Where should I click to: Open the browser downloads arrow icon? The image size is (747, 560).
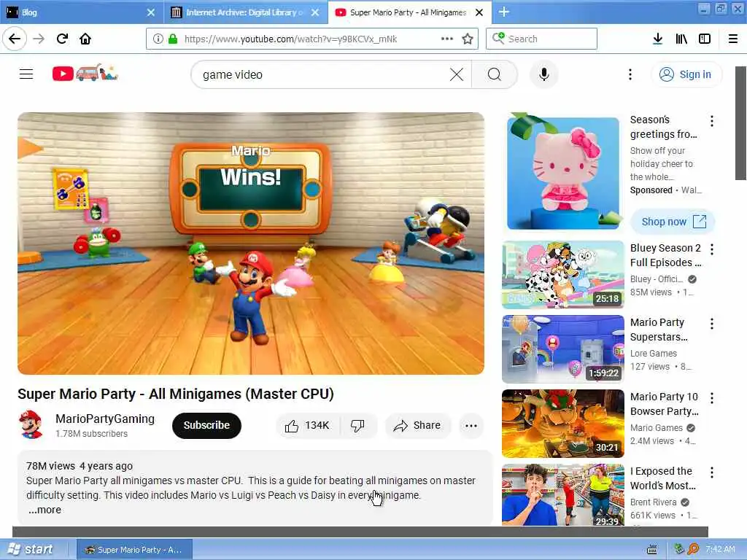pos(657,39)
